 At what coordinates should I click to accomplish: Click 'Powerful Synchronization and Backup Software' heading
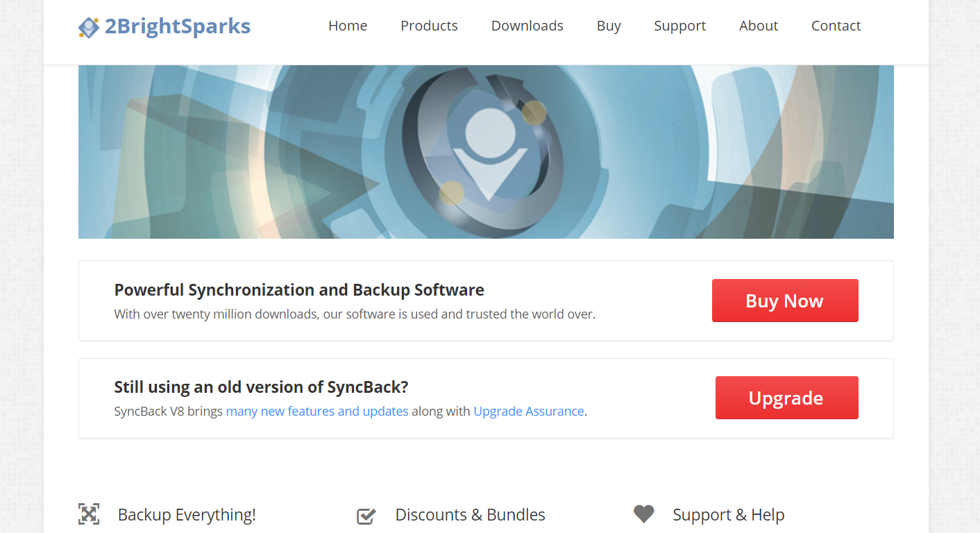tap(299, 289)
